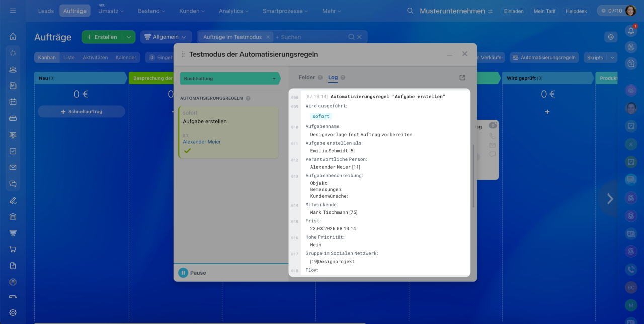The height and width of the screenshot is (324, 644).
Task: Show help for Felder tab
Action: click(320, 78)
